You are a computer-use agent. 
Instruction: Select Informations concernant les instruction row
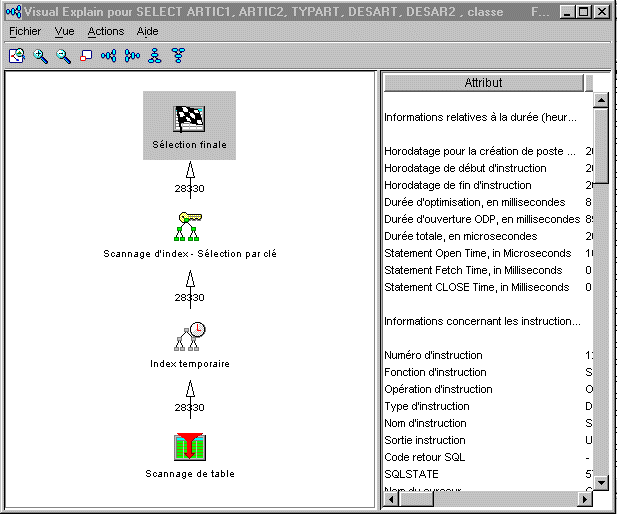coord(488,321)
